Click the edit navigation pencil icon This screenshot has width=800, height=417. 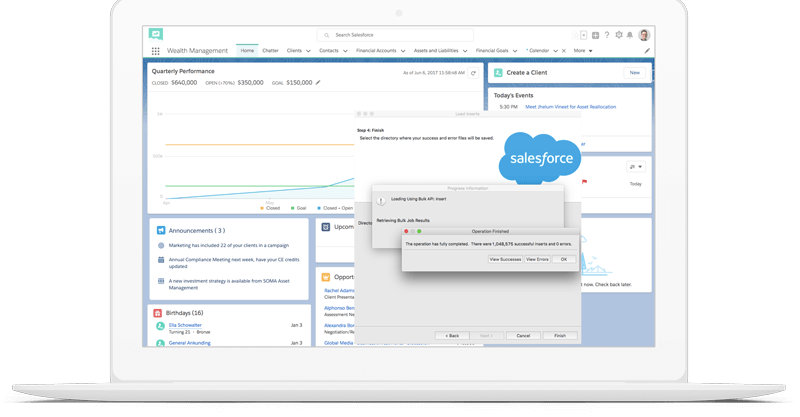647,50
